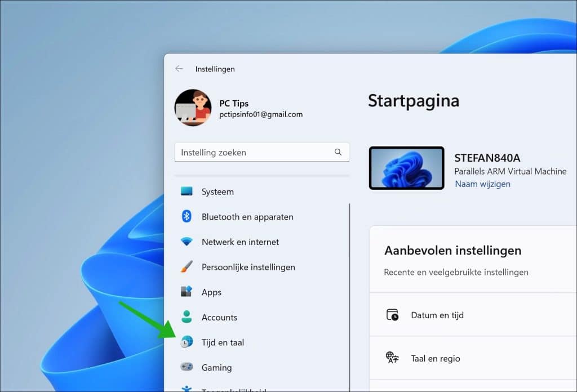
Task: Click the Gaming controller icon
Action: 187,367
